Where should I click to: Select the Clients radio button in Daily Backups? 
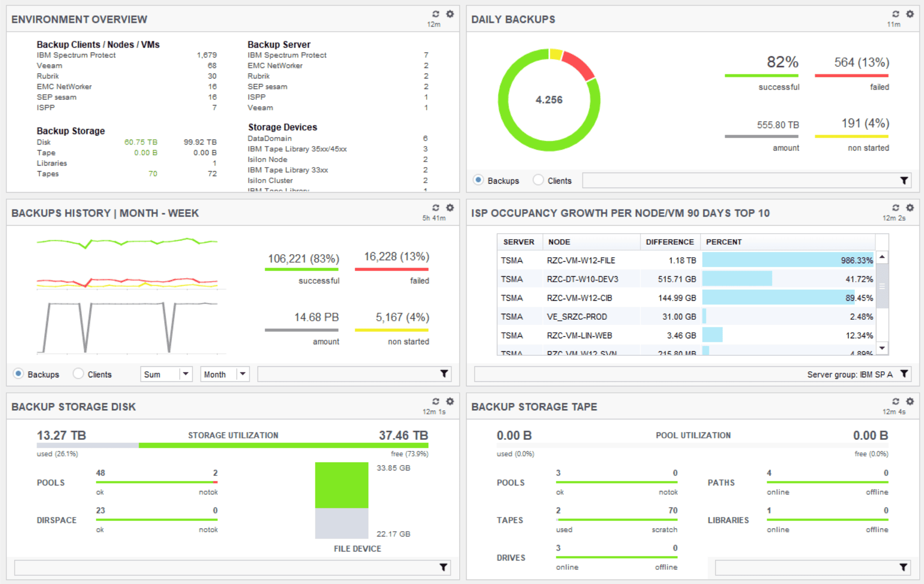point(539,180)
